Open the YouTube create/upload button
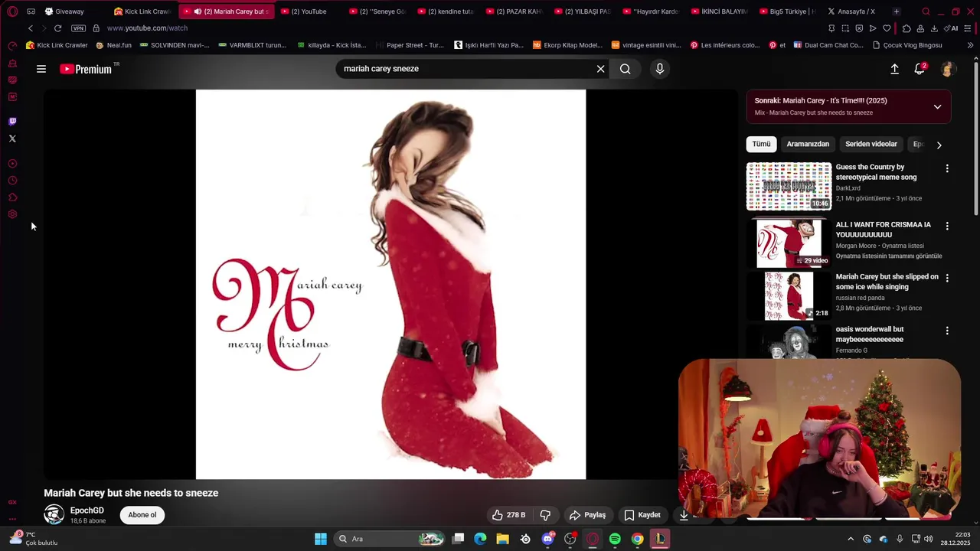The height and width of the screenshot is (551, 980). pos(894,69)
